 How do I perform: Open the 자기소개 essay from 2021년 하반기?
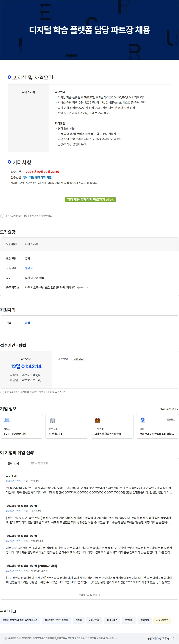coord(89,484)
